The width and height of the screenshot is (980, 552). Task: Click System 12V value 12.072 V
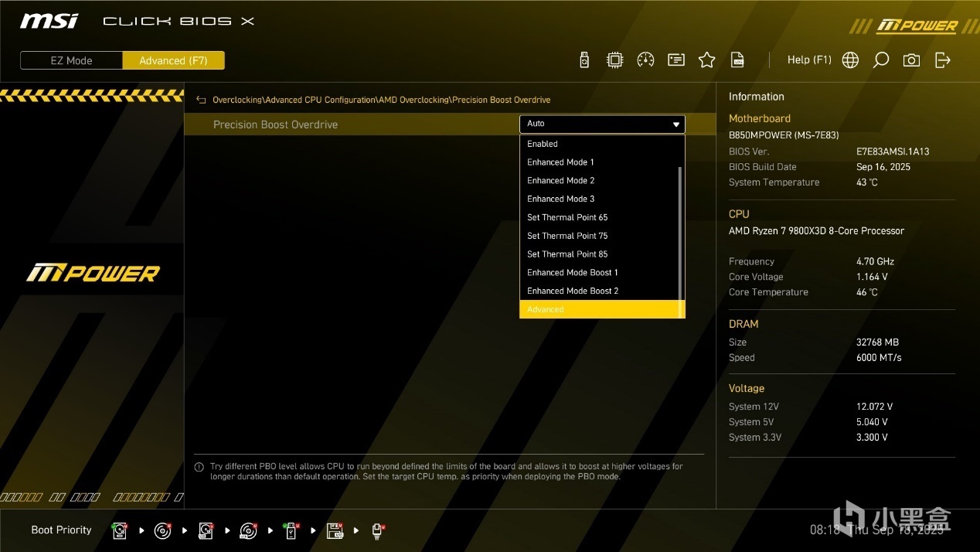pyautogui.click(x=874, y=407)
